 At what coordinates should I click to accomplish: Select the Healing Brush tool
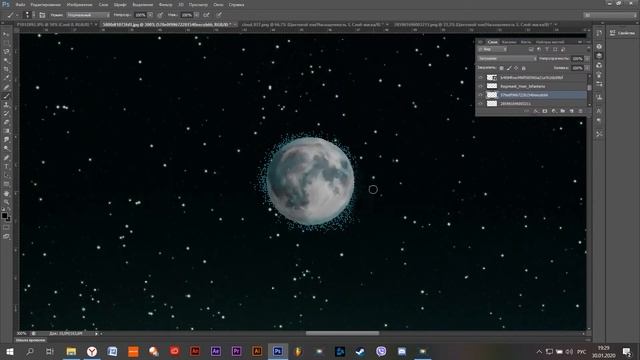click(x=6, y=87)
